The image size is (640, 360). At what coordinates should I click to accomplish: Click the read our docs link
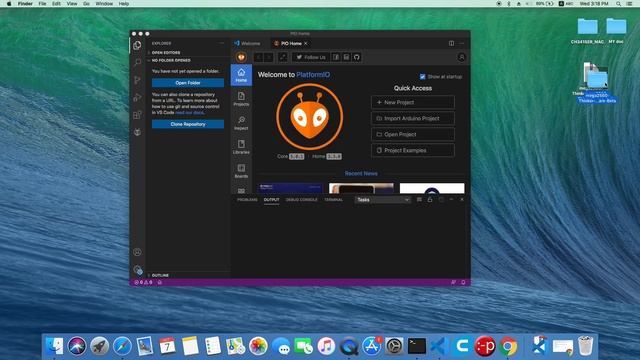(189, 113)
